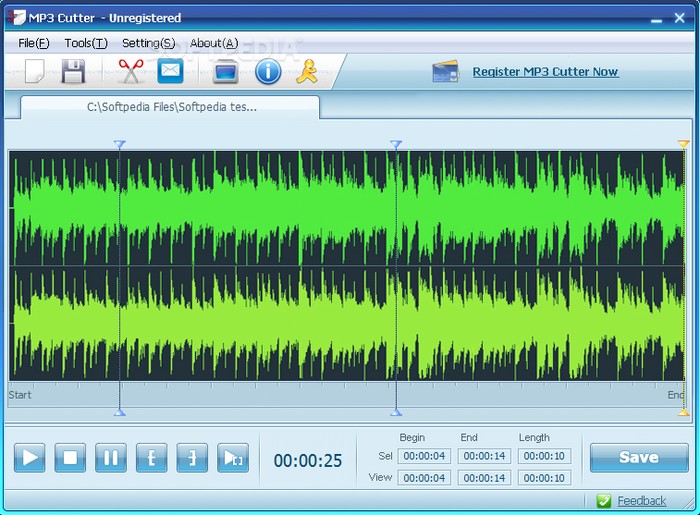This screenshot has height=515, width=700.
Task: Click the blue monitor screen icon
Action: 226,72
